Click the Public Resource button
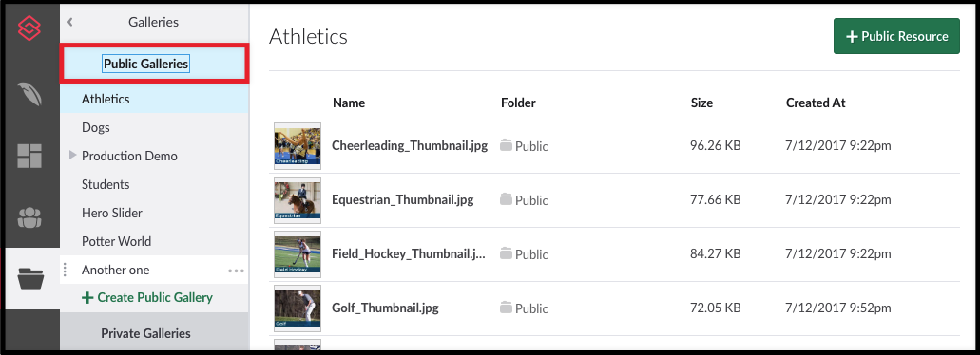Viewport: 980px width, 355px height. click(x=896, y=36)
